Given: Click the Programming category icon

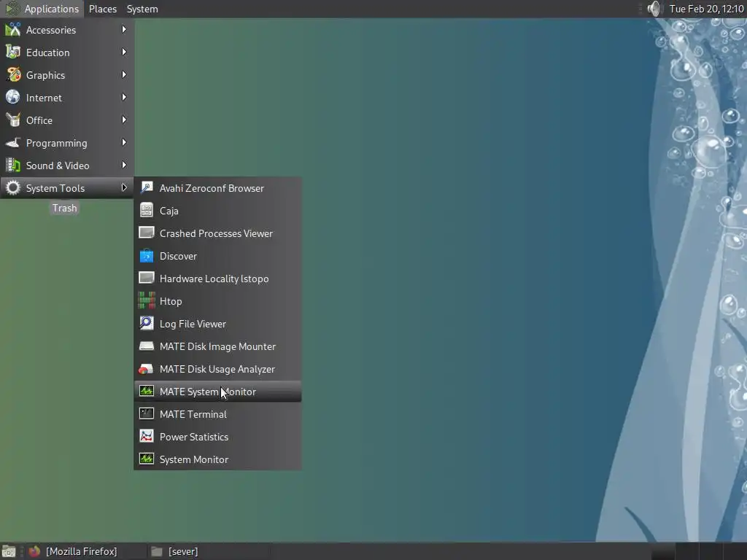Looking at the screenshot, I should 13,142.
